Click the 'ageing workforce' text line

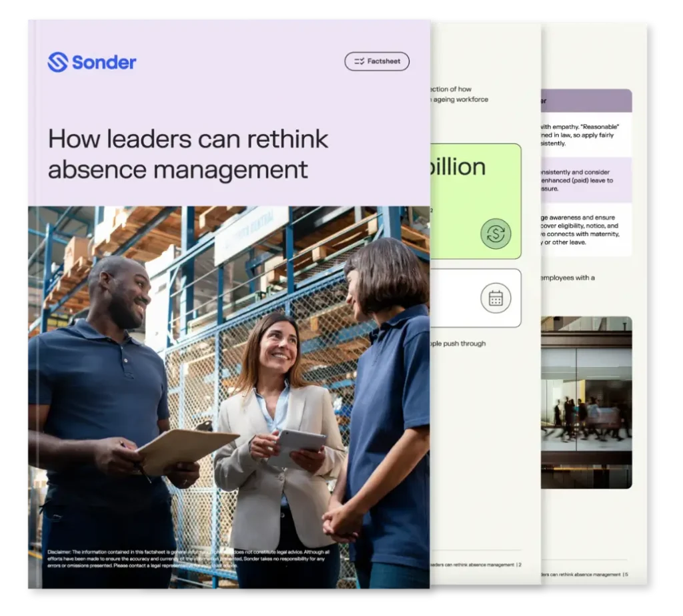click(461, 99)
